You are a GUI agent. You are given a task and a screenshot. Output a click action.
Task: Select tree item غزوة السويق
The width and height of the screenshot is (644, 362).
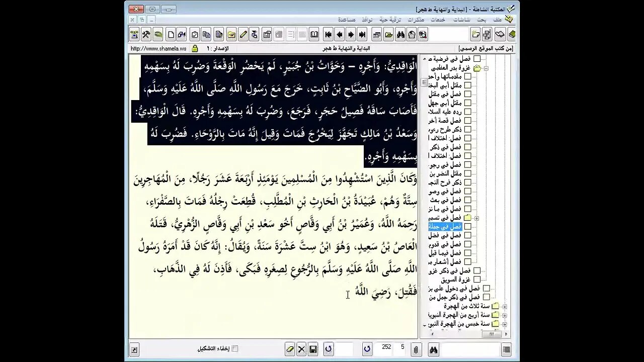pyautogui.click(x=456, y=280)
